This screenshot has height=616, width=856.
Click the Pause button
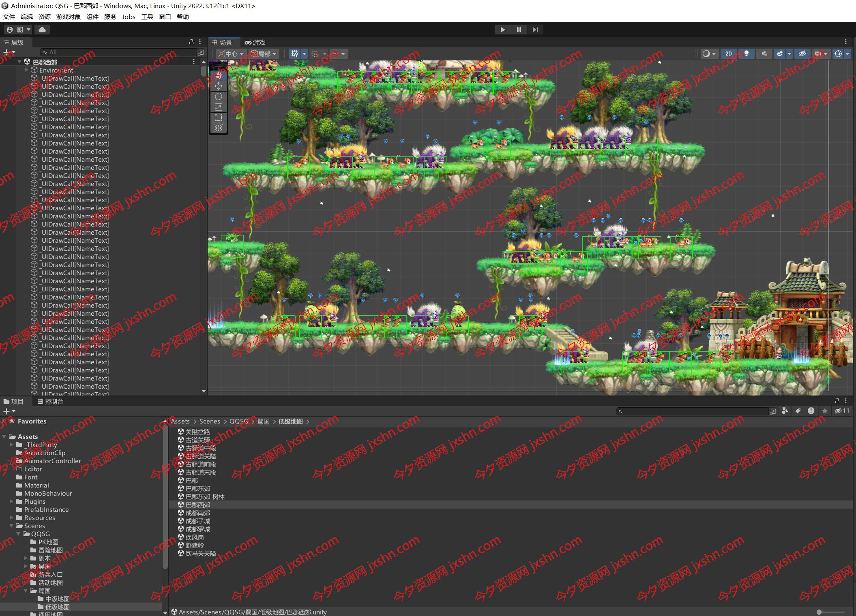coord(519,30)
